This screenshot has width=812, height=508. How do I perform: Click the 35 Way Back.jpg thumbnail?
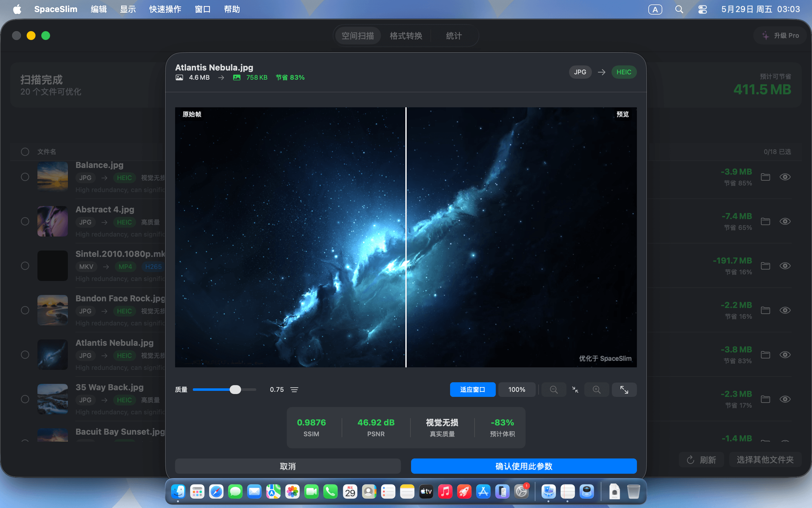click(53, 399)
